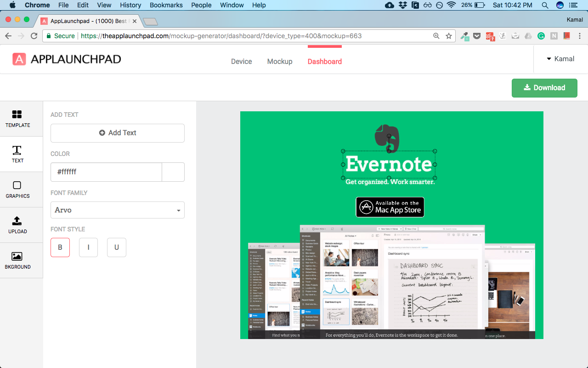Viewport: 588px width, 368px height.
Task: Toggle bold font style
Action: click(60, 247)
